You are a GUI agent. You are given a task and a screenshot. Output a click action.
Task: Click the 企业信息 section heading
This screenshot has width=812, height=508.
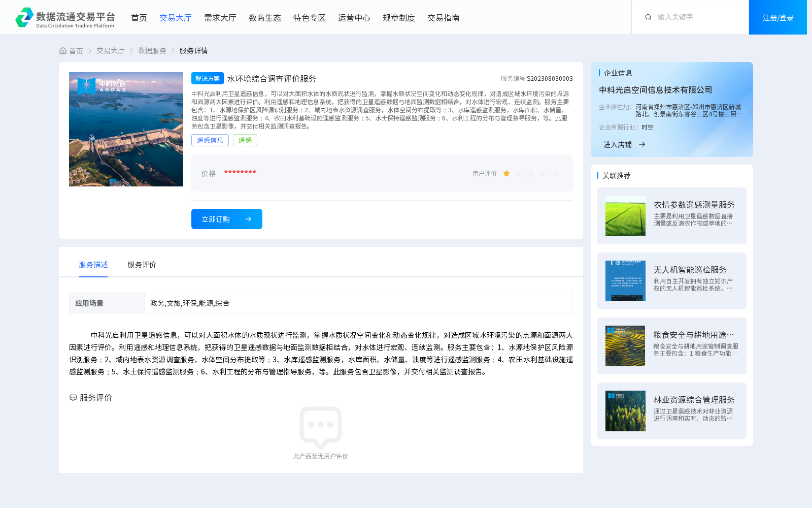618,73
